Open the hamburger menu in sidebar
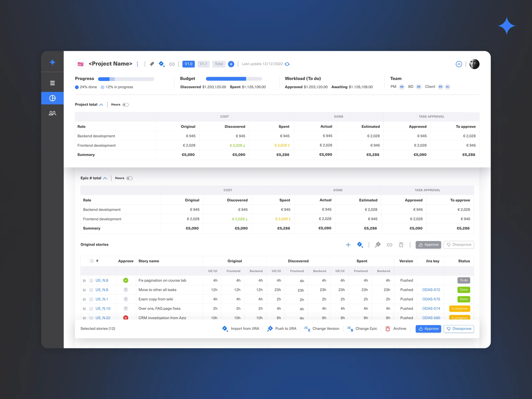The image size is (532, 399). click(x=52, y=83)
